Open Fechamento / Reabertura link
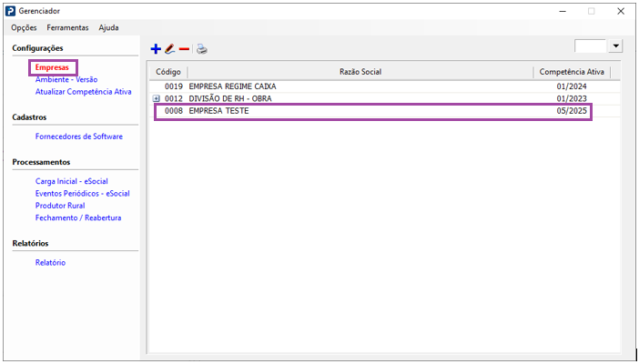The width and height of the screenshot is (639, 364). (78, 217)
